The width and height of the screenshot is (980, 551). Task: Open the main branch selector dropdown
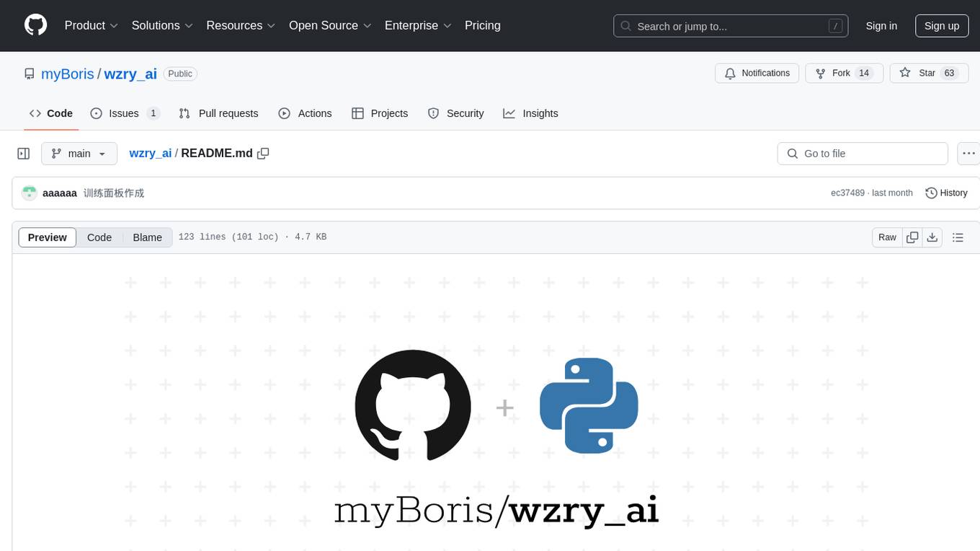click(79, 154)
